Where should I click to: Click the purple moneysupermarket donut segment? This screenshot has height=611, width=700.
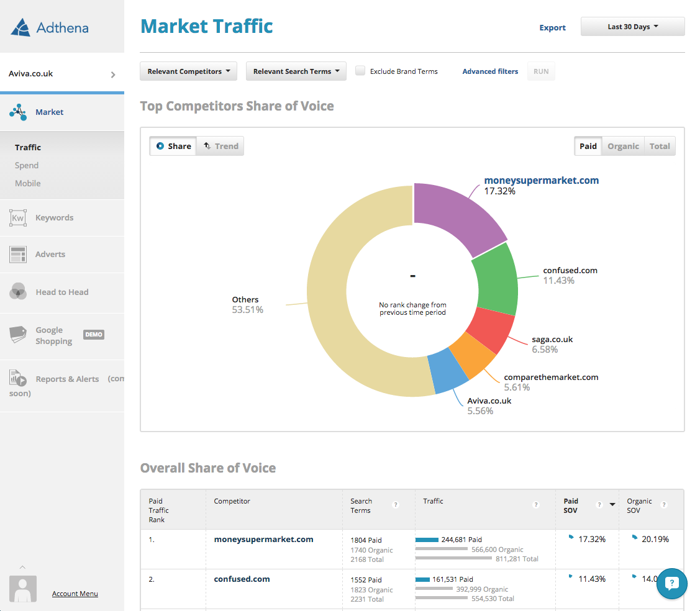pos(457,215)
